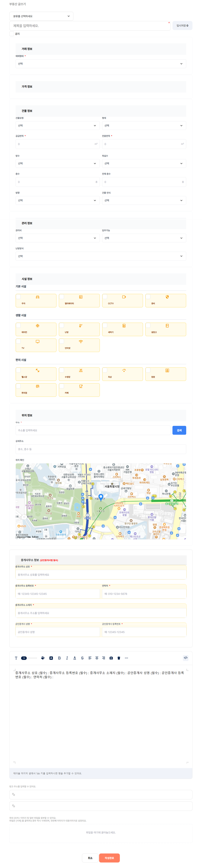The image size is (202, 868).
Task: Open the text style T menu
Action: point(16,658)
